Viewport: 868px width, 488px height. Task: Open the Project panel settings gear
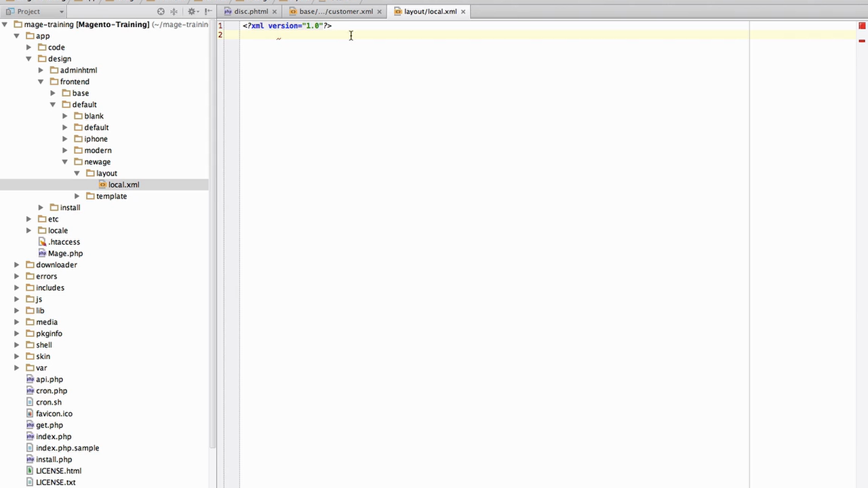[x=192, y=12]
